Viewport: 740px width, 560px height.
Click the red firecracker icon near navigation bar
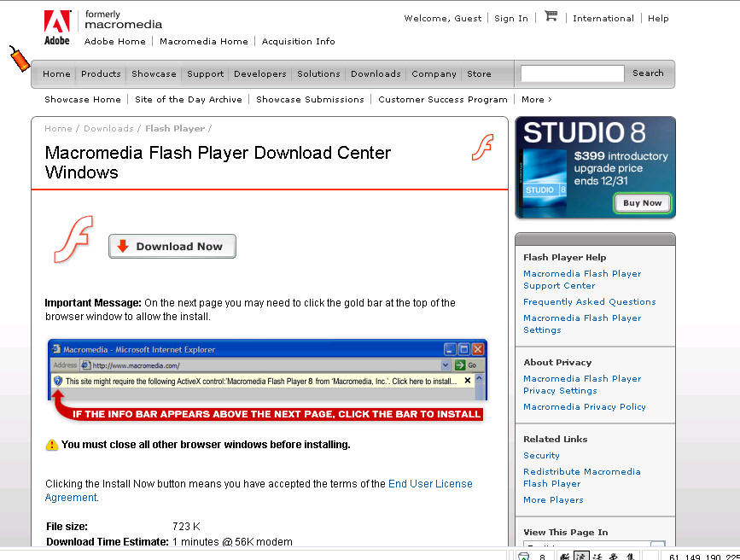coord(20,59)
